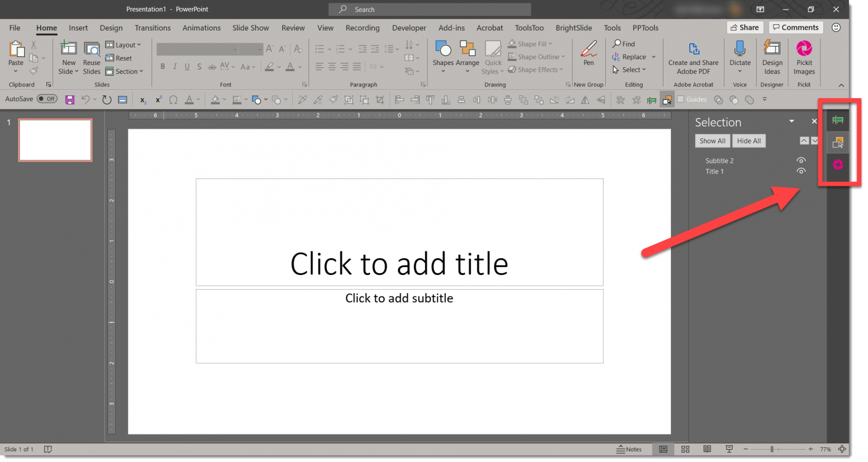Enable the Guides checkbox
Screen dimensions: 868x462
tap(681, 99)
